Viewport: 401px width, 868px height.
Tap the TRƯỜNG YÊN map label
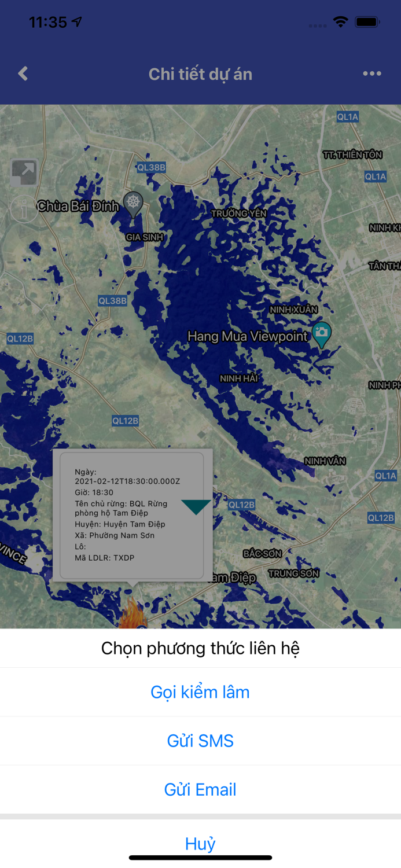239,214
